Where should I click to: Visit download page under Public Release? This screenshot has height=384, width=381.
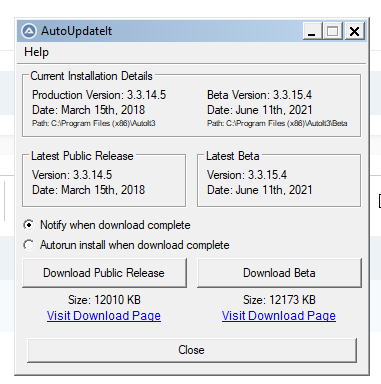[x=104, y=315]
